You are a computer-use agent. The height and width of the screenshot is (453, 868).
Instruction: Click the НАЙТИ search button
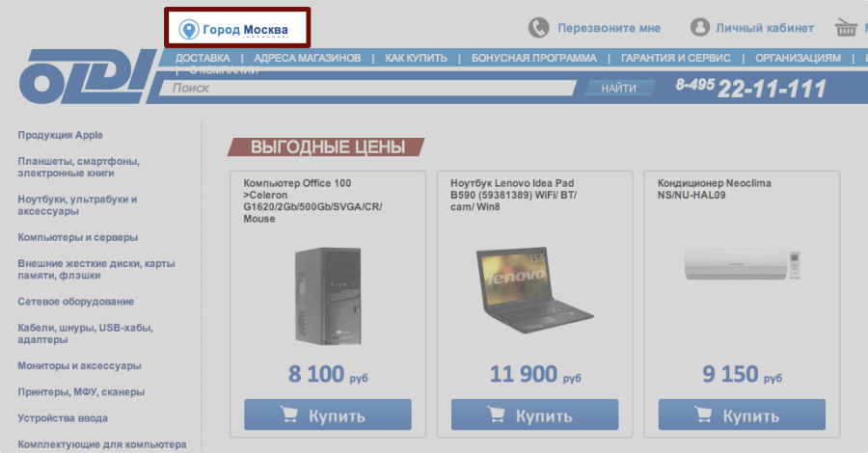(x=619, y=88)
